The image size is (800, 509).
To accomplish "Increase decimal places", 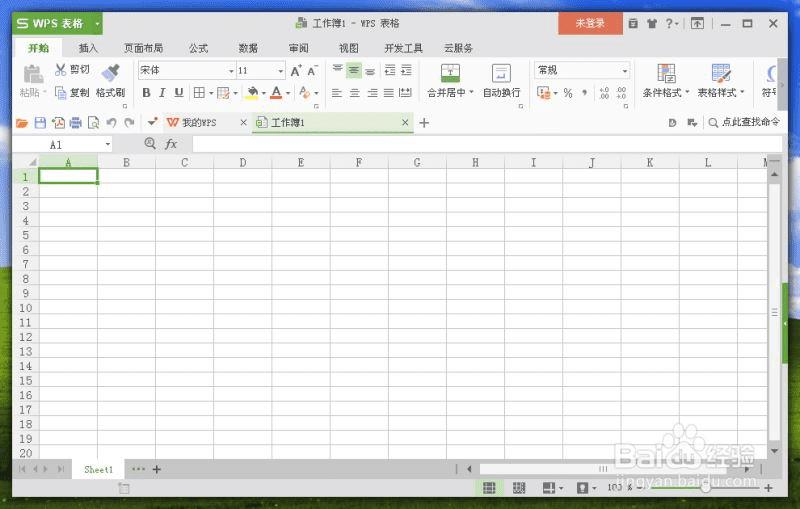I will [604, 93].
